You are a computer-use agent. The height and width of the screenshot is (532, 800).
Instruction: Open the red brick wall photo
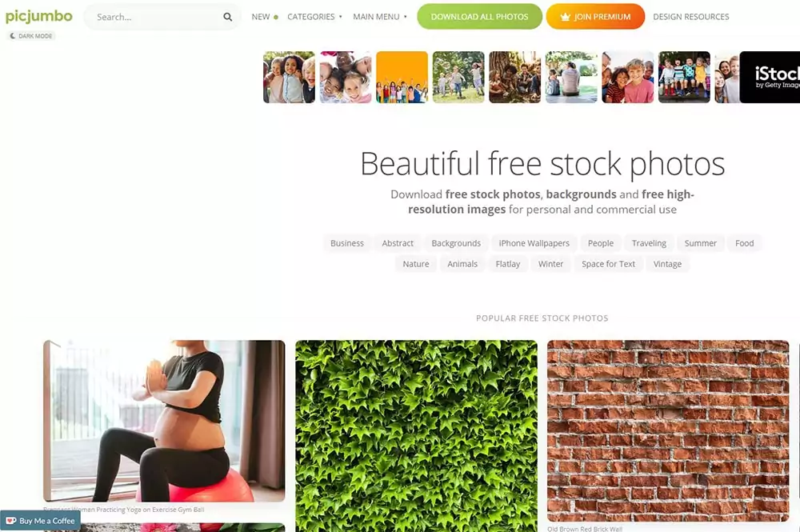coord(668,431)
